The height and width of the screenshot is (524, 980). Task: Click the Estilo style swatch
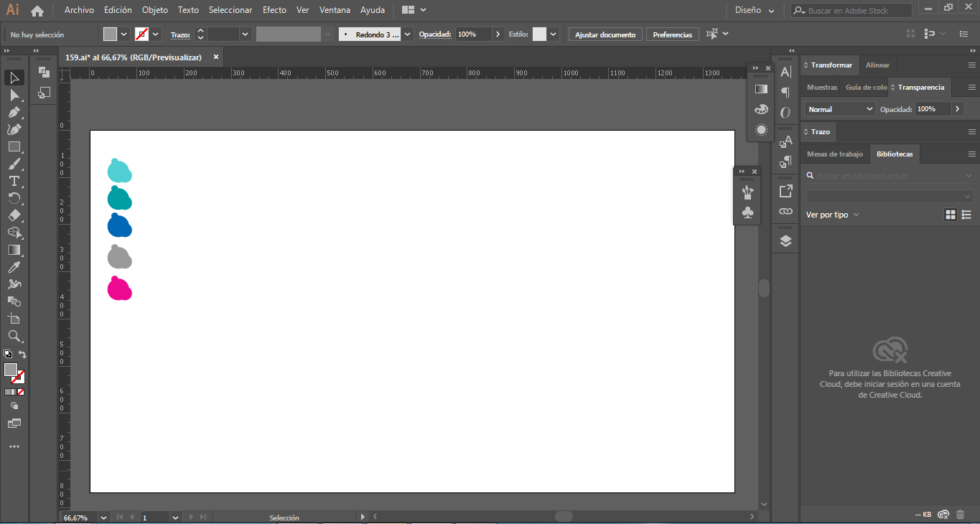pos(540,34)
